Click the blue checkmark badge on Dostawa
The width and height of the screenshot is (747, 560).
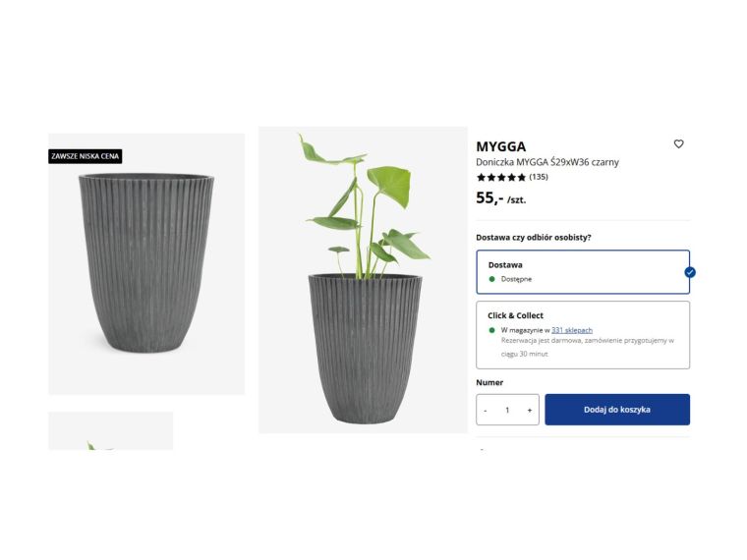coord(690,272)
